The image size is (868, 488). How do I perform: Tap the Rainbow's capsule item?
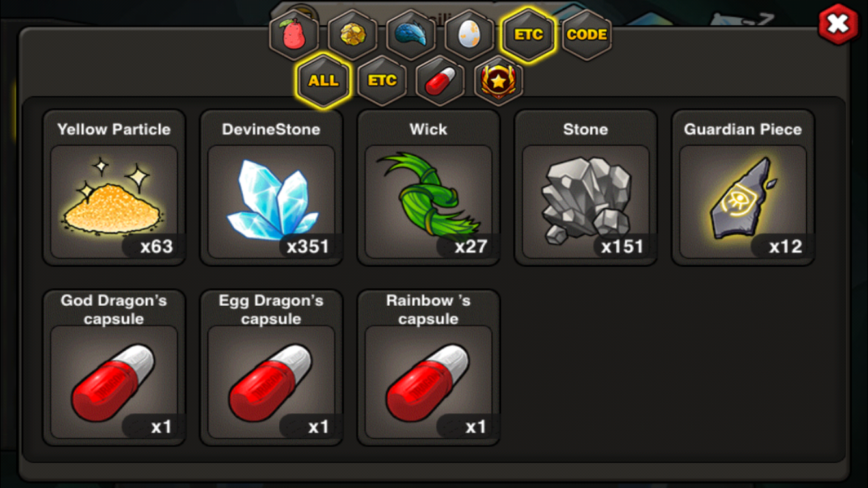pos(429,368)
